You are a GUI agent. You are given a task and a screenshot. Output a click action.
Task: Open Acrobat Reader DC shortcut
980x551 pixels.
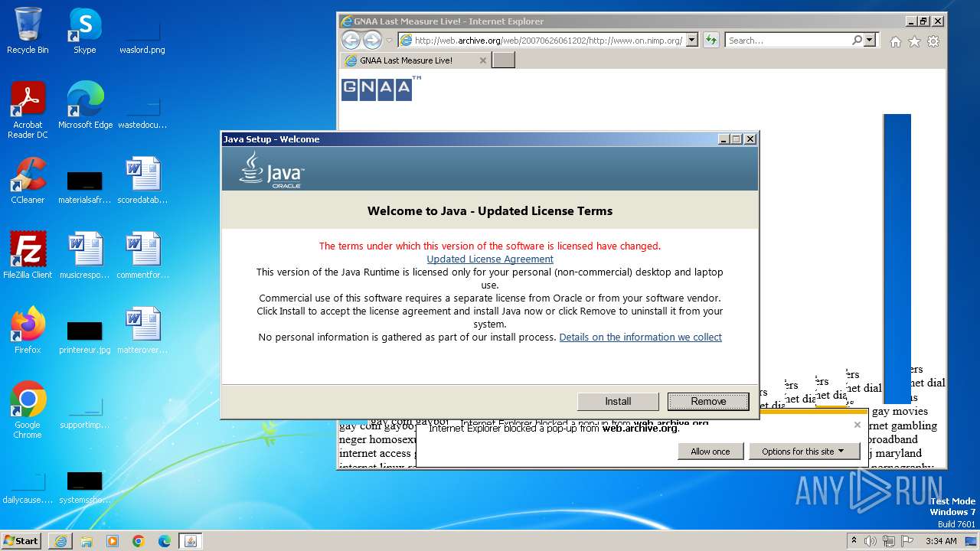pos(28,110)
